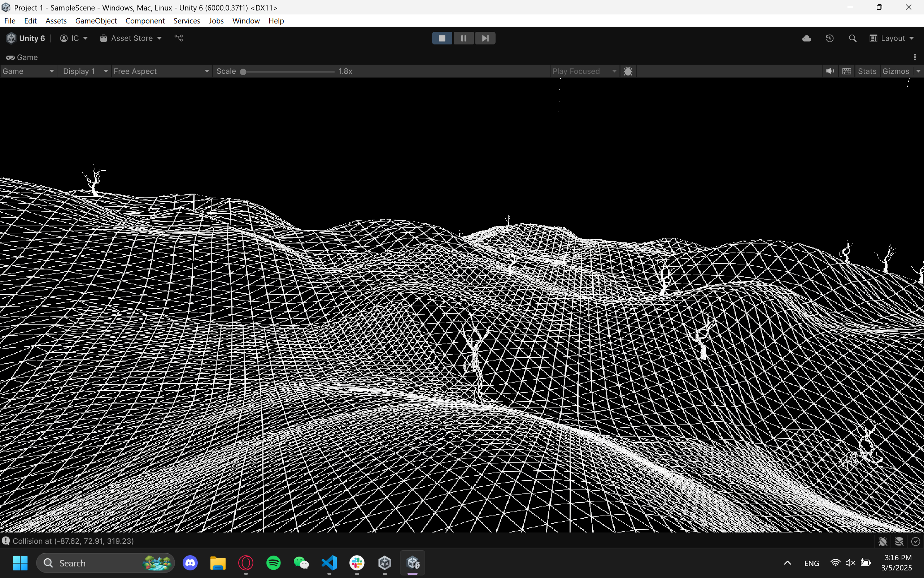924x578 pixels.
Task: Open the Game view options kebab menu
Action: 915,57
